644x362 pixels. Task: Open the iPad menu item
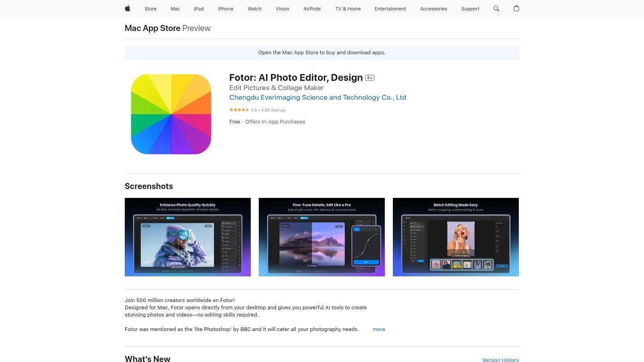[199, 9]
